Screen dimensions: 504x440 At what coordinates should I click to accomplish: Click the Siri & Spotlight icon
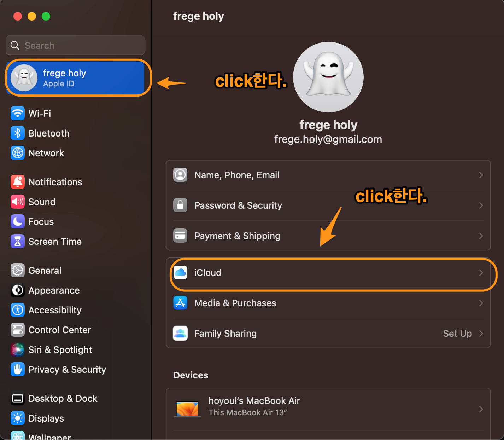(x=18, y=349)
